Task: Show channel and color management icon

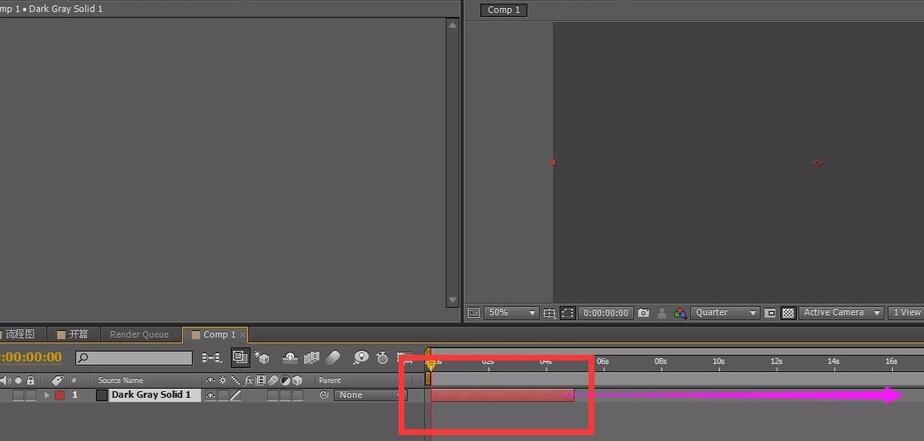Action: tap(680, 313)
